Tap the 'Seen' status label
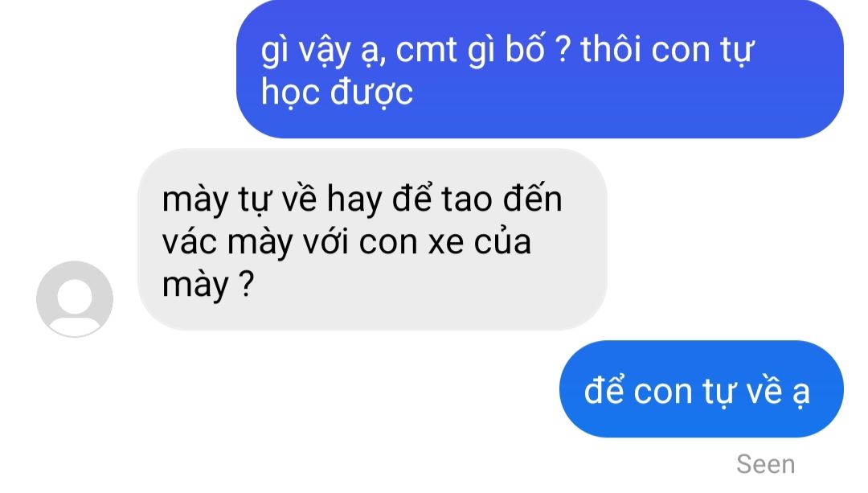This screenshot has width=868, height=493. [x=766, y=464]
